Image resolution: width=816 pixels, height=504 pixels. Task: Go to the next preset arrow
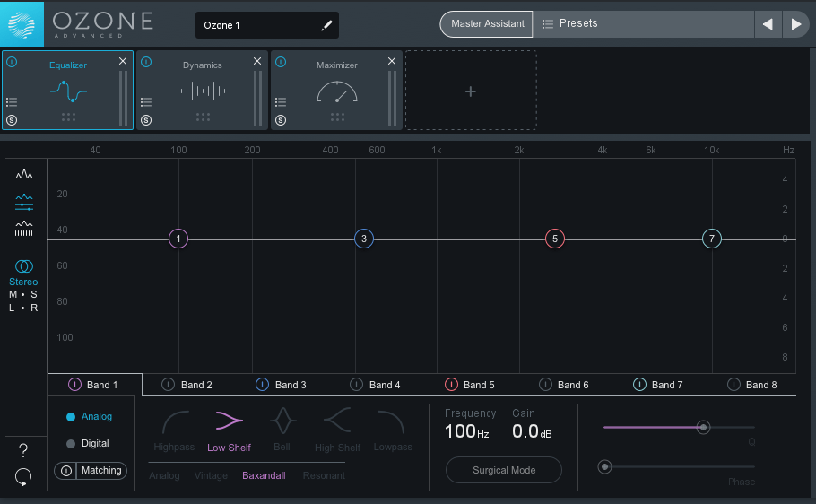(795, 24)
